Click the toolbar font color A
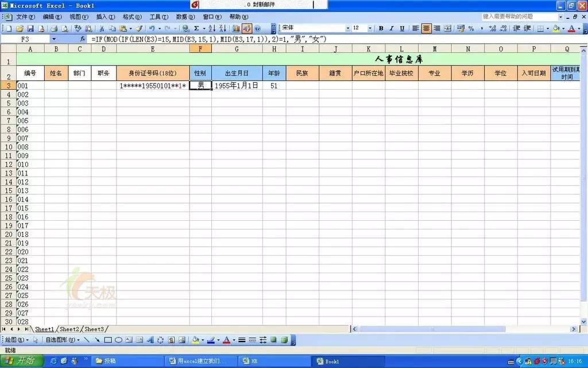The image size is (588, 368). point(571,29)
